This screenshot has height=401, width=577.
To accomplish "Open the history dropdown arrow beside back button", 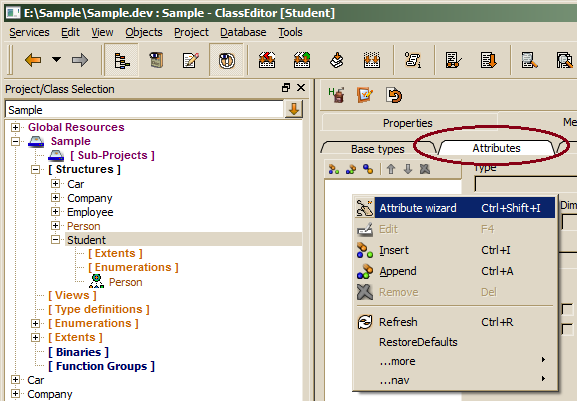I will click(x=56, y=59).
